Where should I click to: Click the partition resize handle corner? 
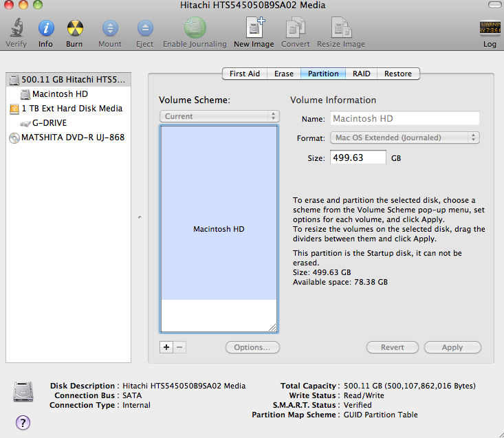pos(272,327)
